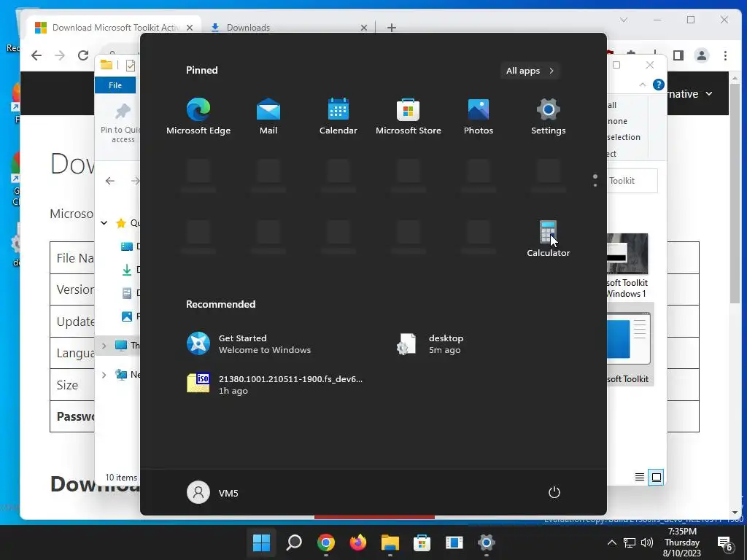Open Chrome's tab search chevron
This screenshot has width=747, height=560.
(624, 20)
